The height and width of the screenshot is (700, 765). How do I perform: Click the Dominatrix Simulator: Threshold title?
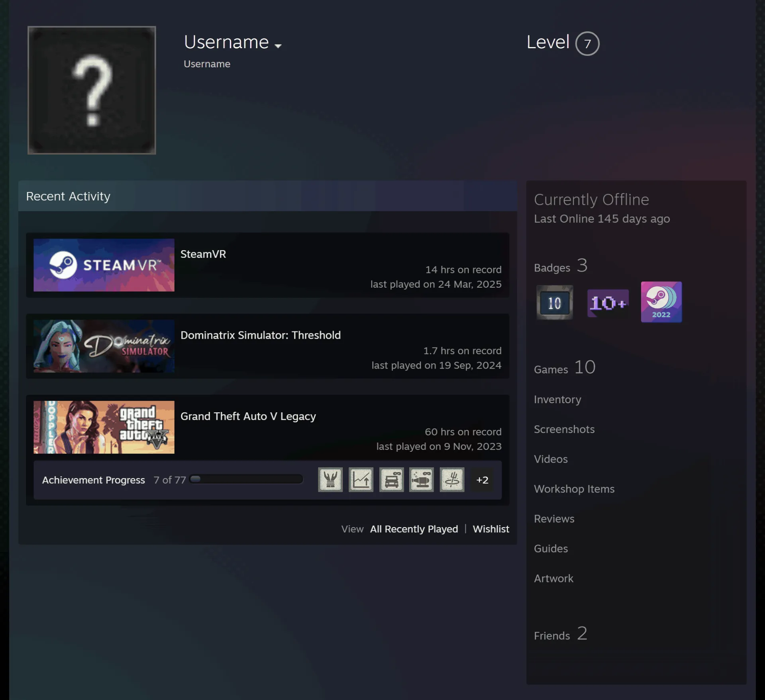coord(261,335)
